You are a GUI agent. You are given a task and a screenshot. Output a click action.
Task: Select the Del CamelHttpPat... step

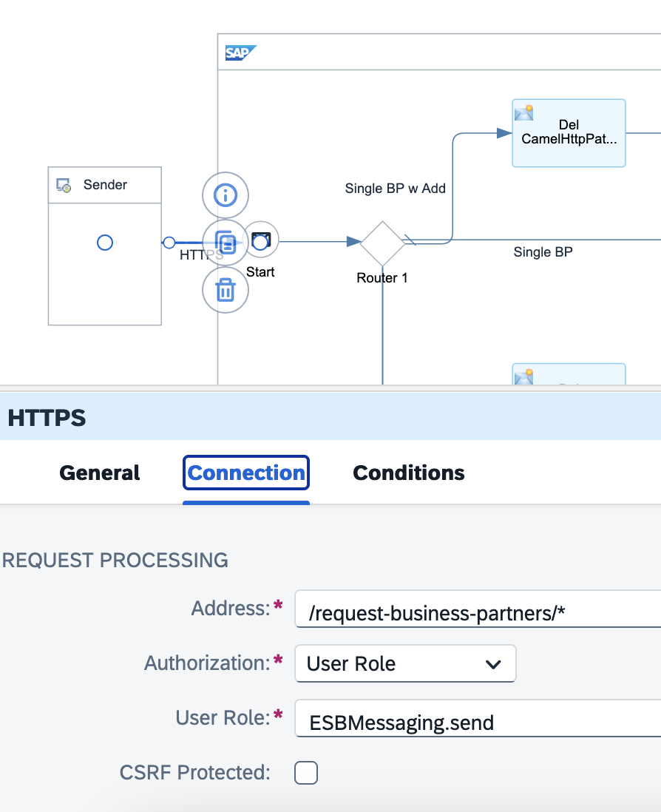click(569, 133)
